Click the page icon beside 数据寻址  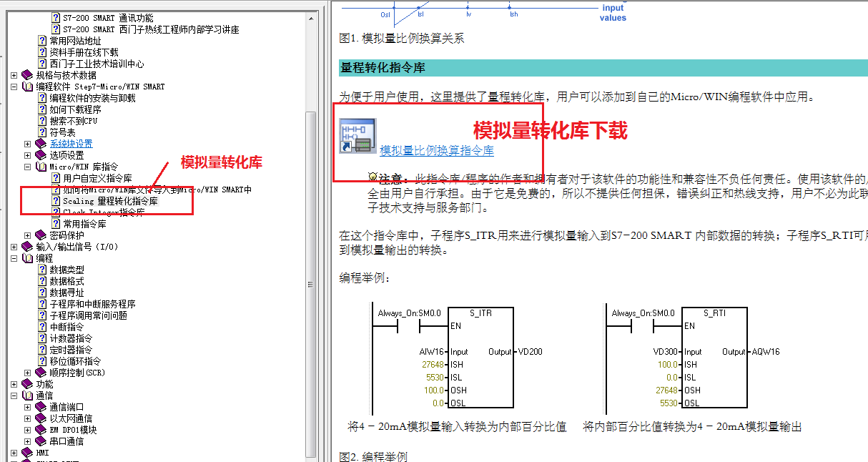tap(42, 293)
